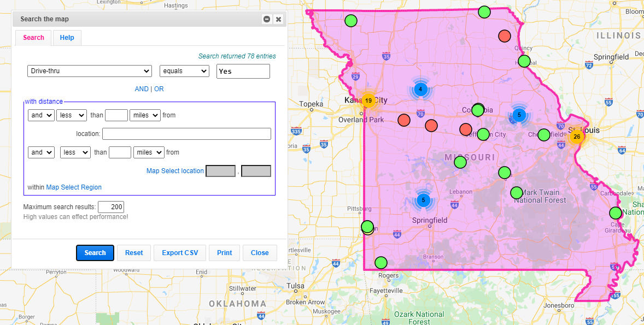Click the green marker near Cape Girardeau

pos(616,212)
